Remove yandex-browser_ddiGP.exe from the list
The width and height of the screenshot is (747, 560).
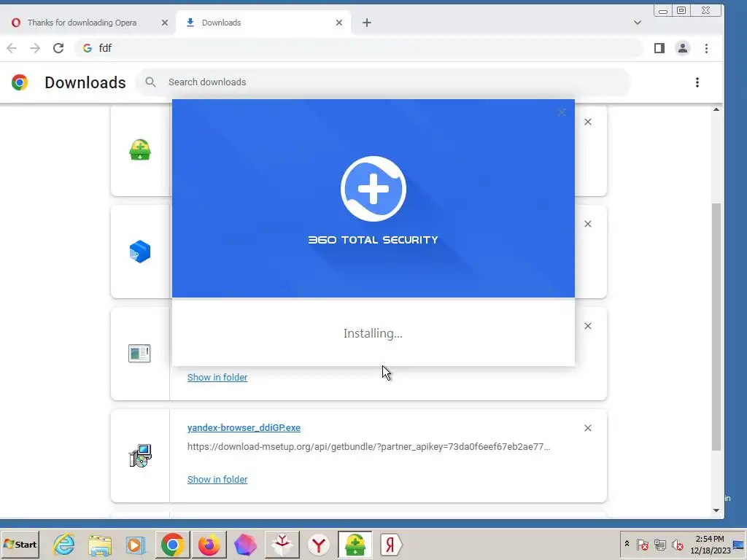coord(588,428)
